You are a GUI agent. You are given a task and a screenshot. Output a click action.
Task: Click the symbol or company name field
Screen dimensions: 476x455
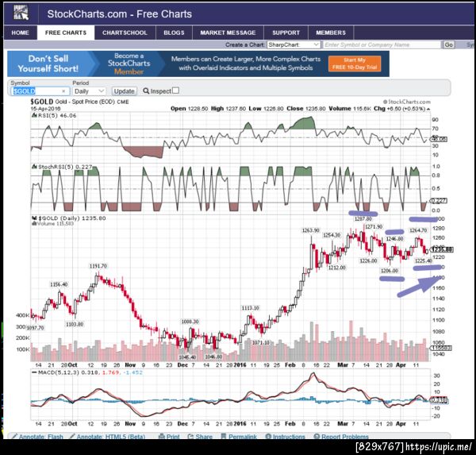point(382,45)
